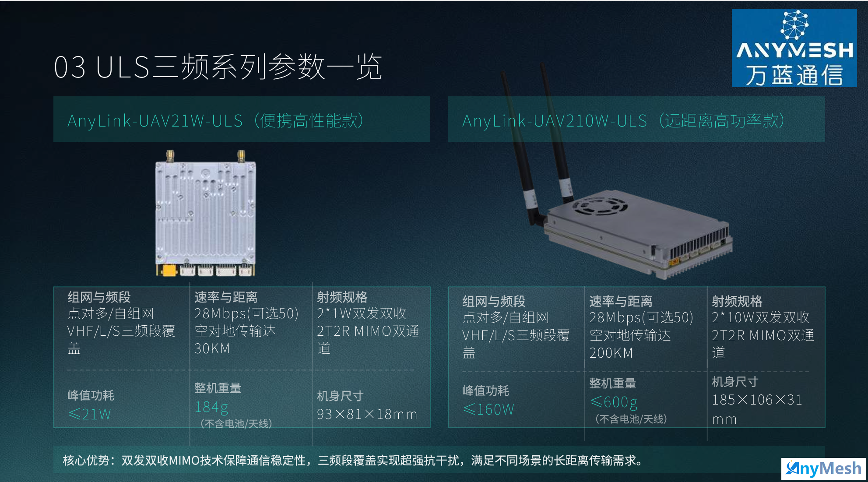The image size is (868, 482).
Task: Click the "2*10W双发双收" RF spec
Action: 760,317
